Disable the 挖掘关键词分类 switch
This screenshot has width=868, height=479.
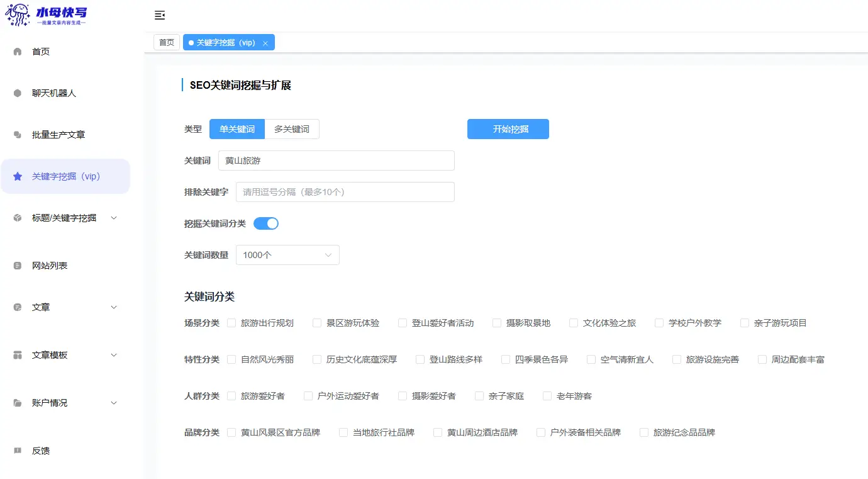[x=266, y=223]
